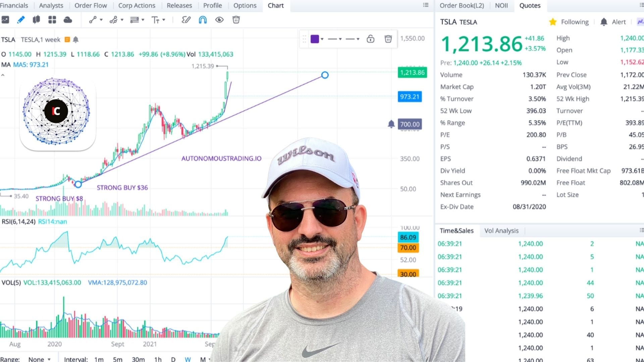The width and height of the screenshot is (644, 362).
Task: Click the purple line color swatch
Action: click(315, 39)
